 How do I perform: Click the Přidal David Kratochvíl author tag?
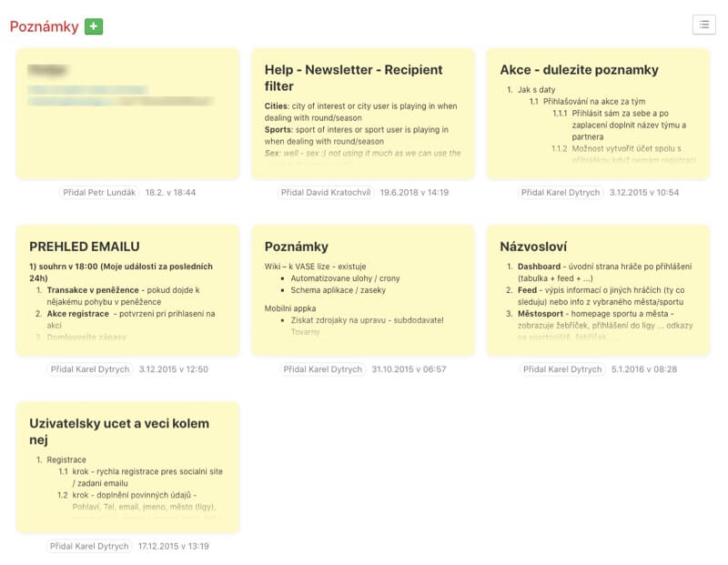[x=326, y=192]
